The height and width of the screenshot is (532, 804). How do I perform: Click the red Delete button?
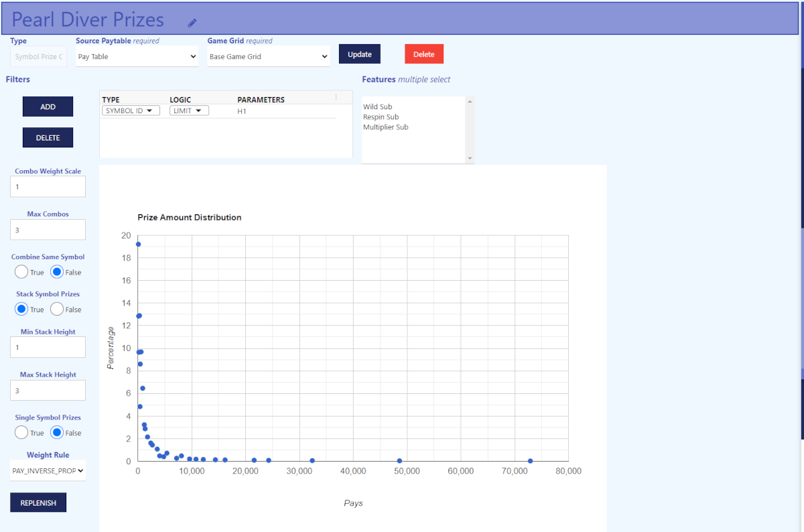pyautogui.click(x=423, y=54)
